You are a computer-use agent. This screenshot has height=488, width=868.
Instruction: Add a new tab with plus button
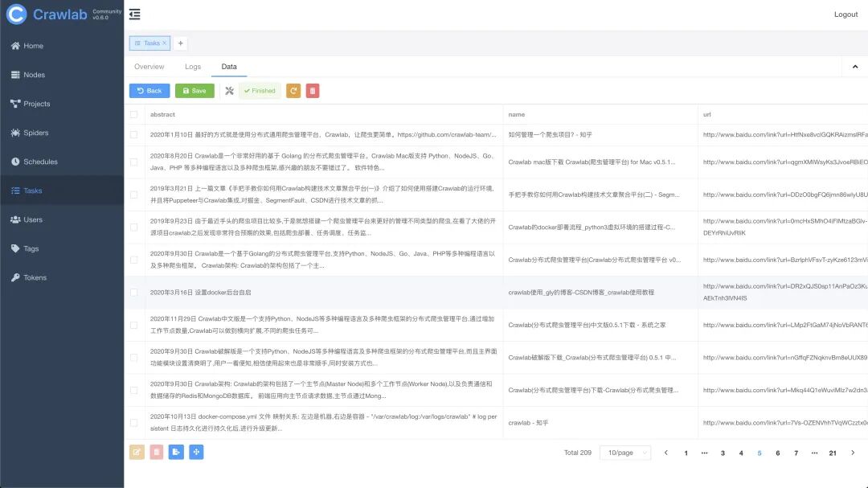[181, 43]
